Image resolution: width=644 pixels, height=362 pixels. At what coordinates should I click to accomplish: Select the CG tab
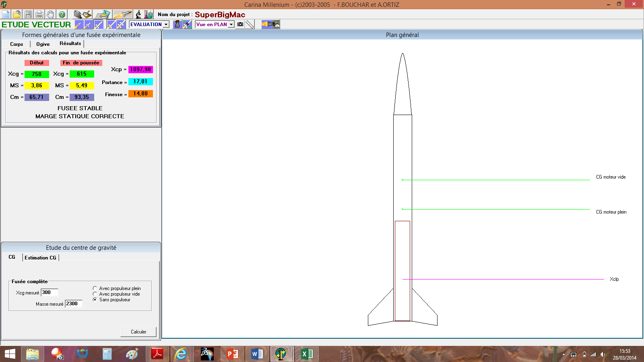12,257
